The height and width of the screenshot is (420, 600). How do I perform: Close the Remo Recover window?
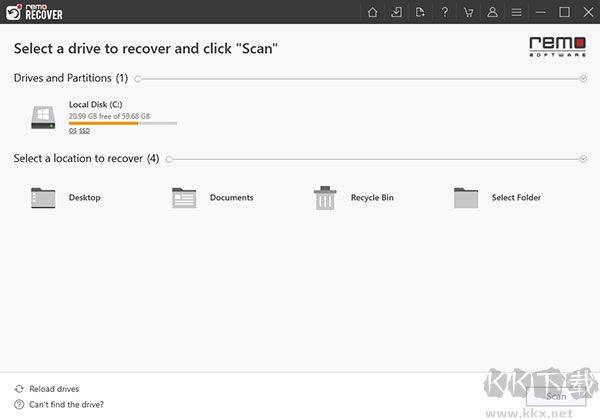click(589, 12)
